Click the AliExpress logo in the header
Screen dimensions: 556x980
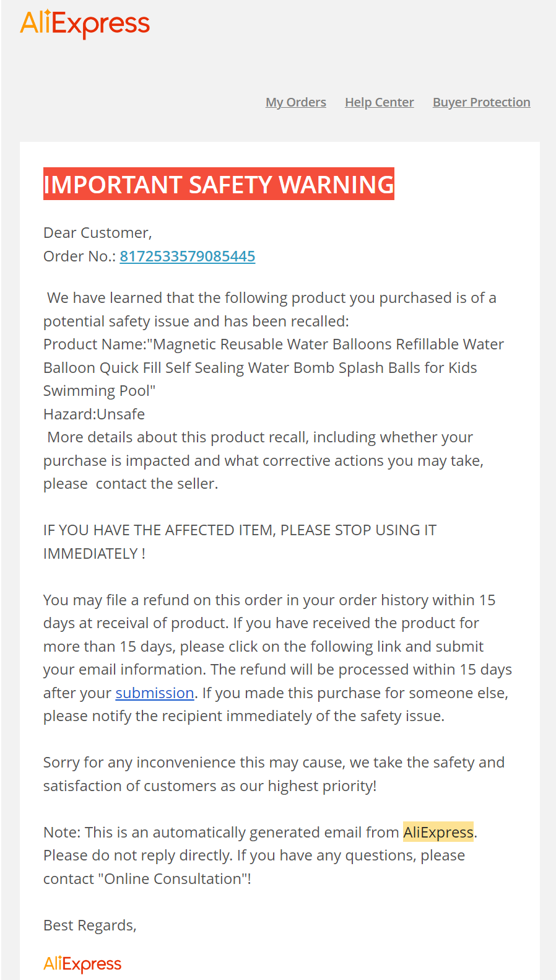(x=85, y=24)
